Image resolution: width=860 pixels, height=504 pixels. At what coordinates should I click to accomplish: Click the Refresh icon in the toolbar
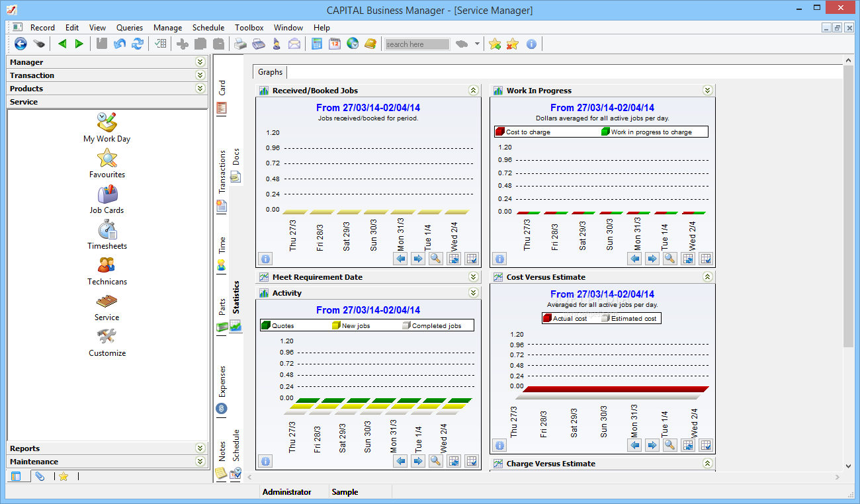pyautogui.click(x=138, y=44)
